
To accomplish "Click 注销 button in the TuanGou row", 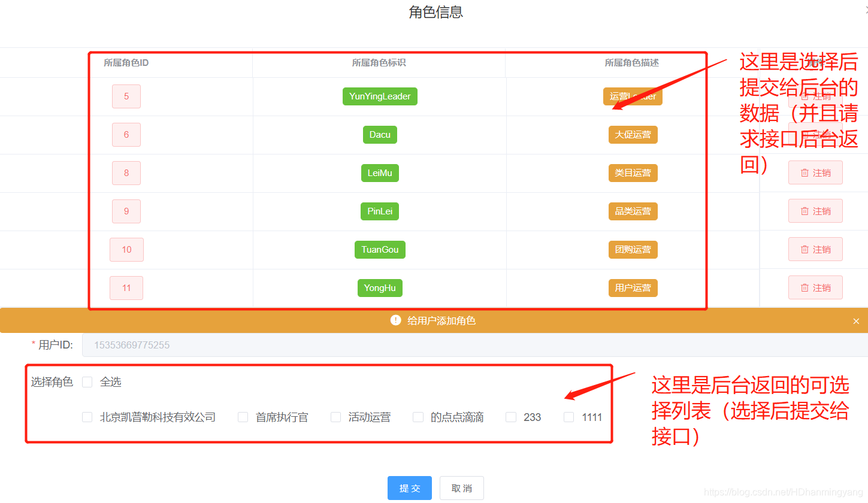I will (x=815, y=249).
